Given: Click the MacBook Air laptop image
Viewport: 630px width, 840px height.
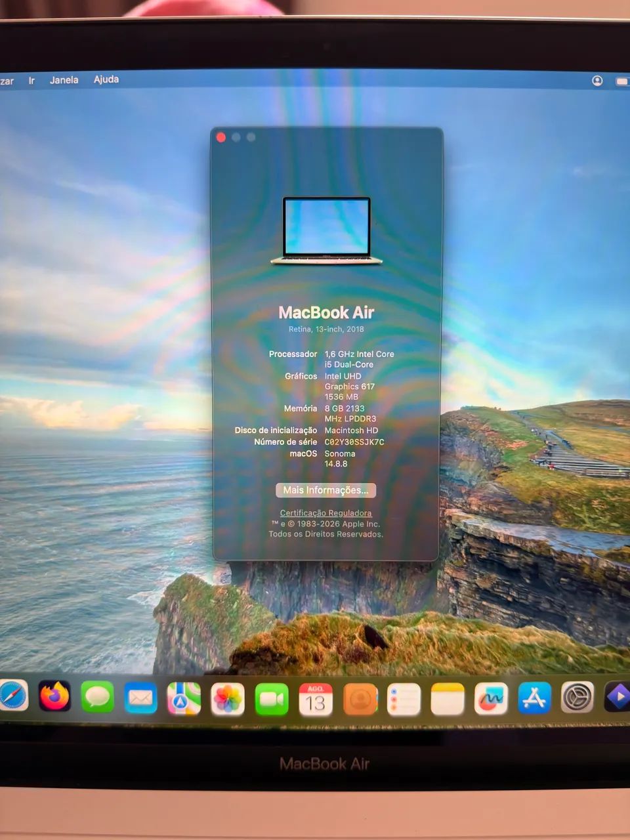Looking at the screenshot, I should [326, 231].
